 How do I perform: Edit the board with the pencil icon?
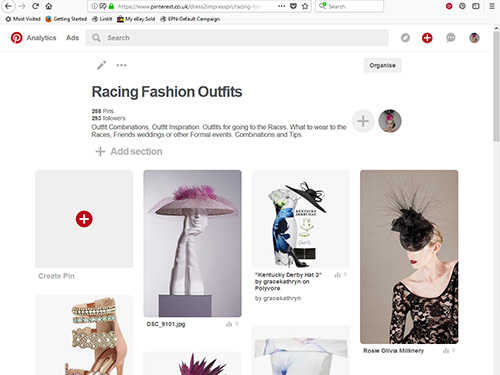(x=101, y=65)
